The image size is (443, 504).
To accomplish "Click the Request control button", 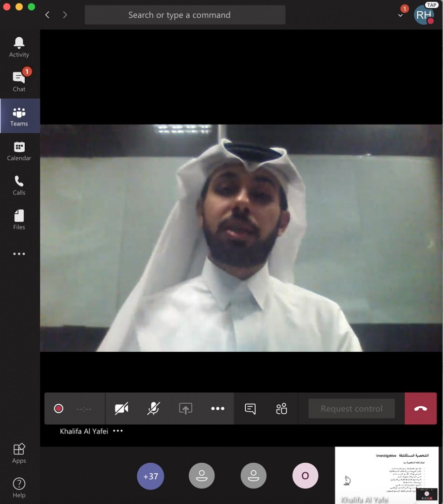I will coord(351,409).
